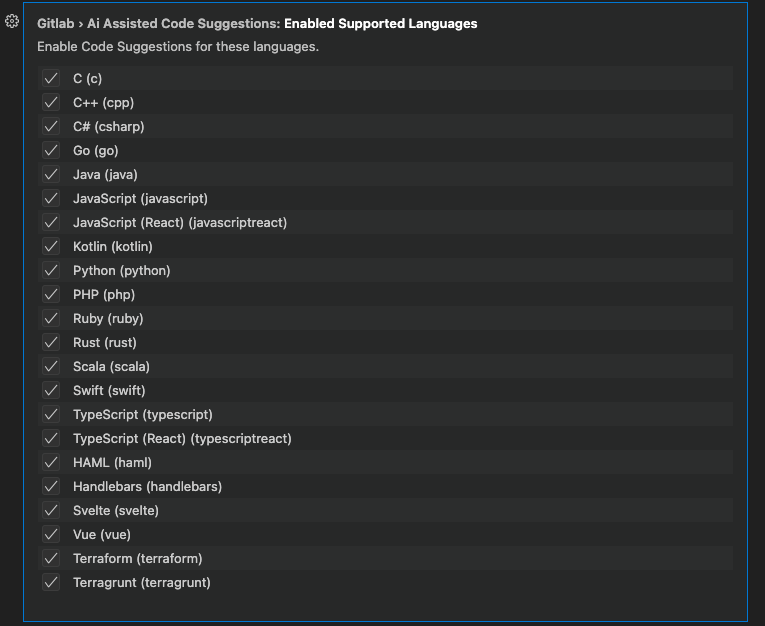This screenshot has width=765, height=626.
Task: Uncheck the Scala (scala) checkbox
Action: (51, 366)
